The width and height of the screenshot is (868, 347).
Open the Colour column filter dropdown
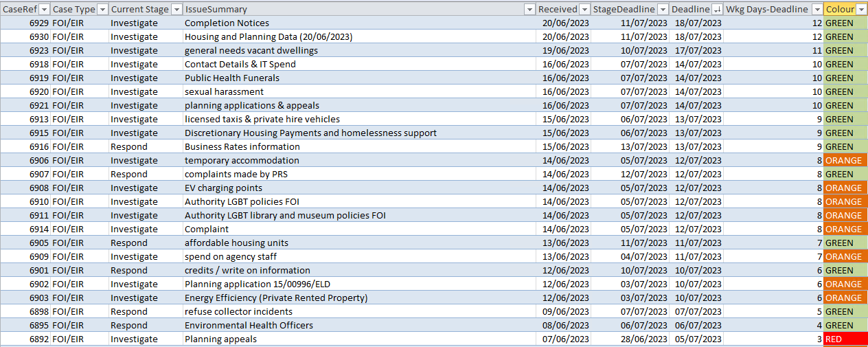point(861,9)
